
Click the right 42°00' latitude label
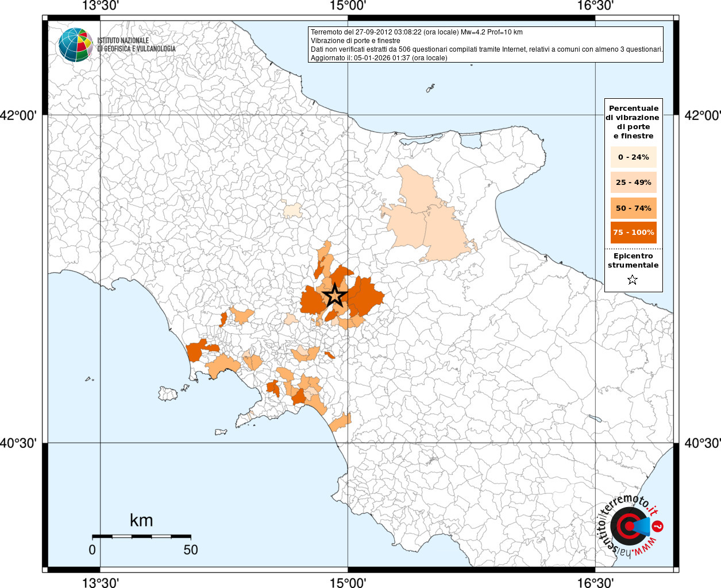(x=702, y=115)
